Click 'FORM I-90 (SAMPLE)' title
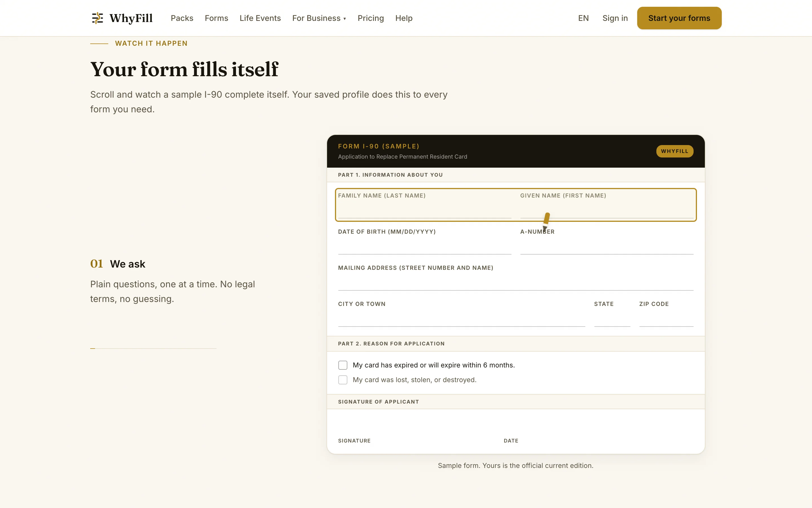This screenshot has height=508, width=812. pyautogui.click(x=378, y=146)
